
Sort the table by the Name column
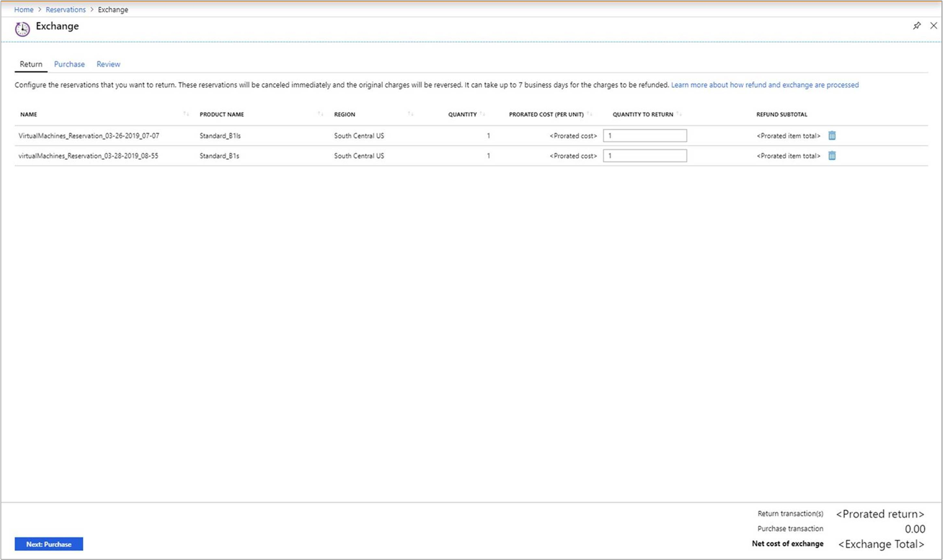186,114
